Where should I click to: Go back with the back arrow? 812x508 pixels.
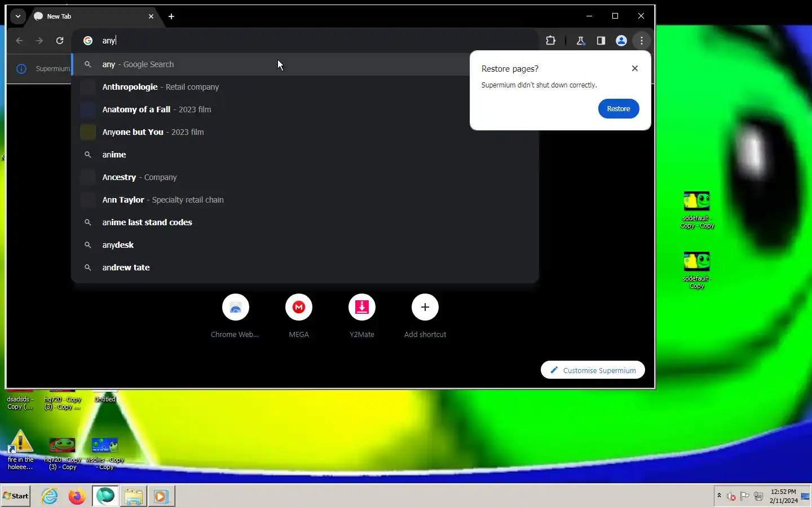click(x=19, y=41)
